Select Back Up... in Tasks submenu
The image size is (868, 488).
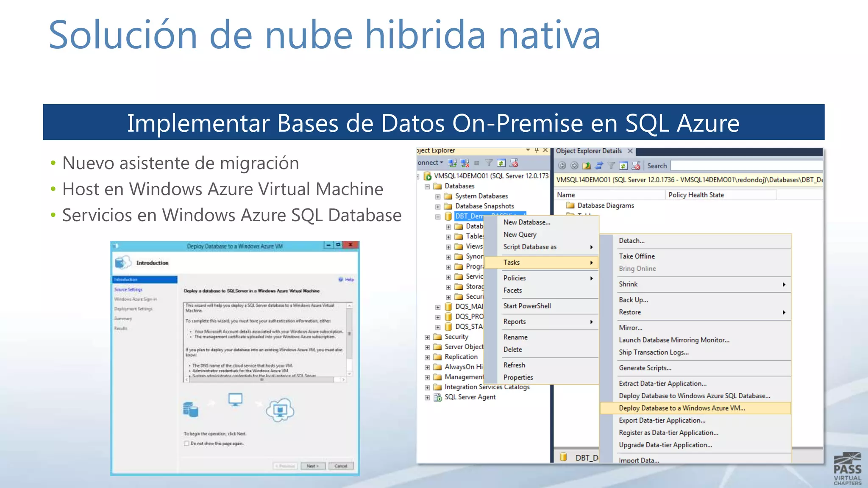point(696,300)
